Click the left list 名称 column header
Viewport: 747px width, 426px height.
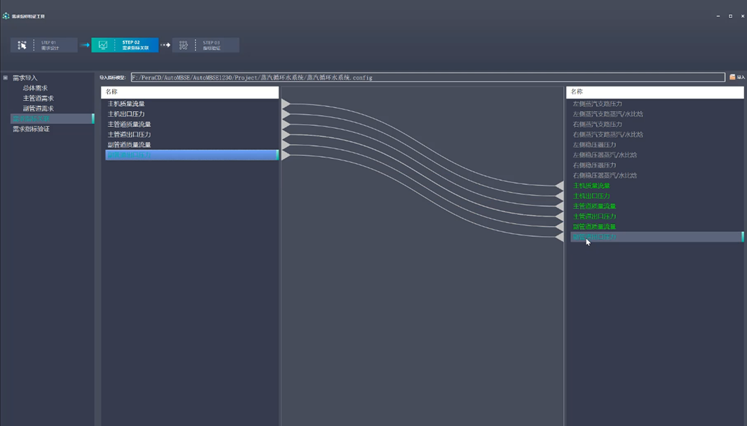190,92
